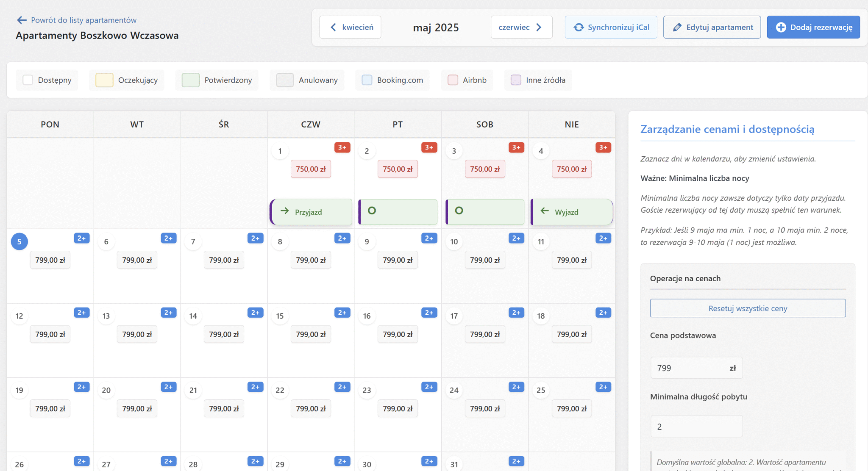Focus the Minimalna długość pobytu field
Viewport: 868px width, 471px height.
click(x=696, y=427)
